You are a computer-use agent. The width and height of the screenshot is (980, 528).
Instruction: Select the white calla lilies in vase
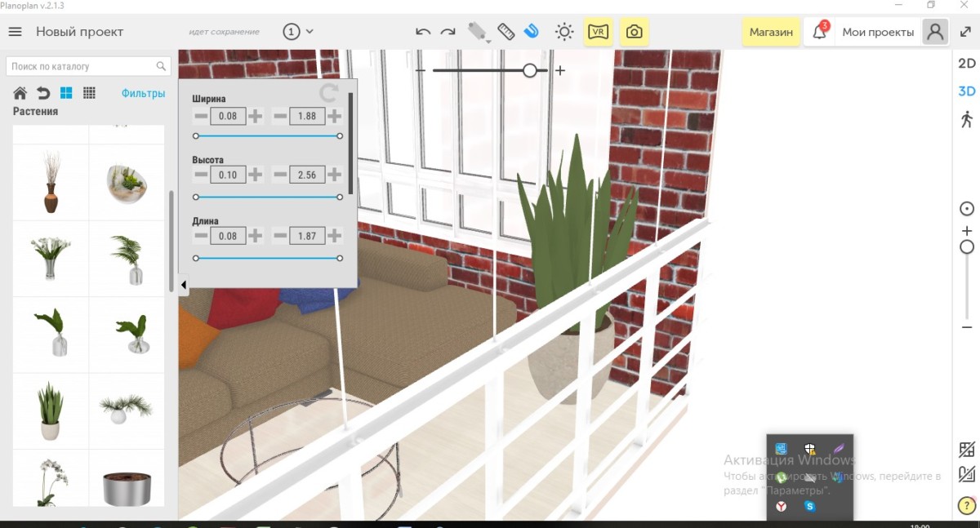[x=51, y=258]
